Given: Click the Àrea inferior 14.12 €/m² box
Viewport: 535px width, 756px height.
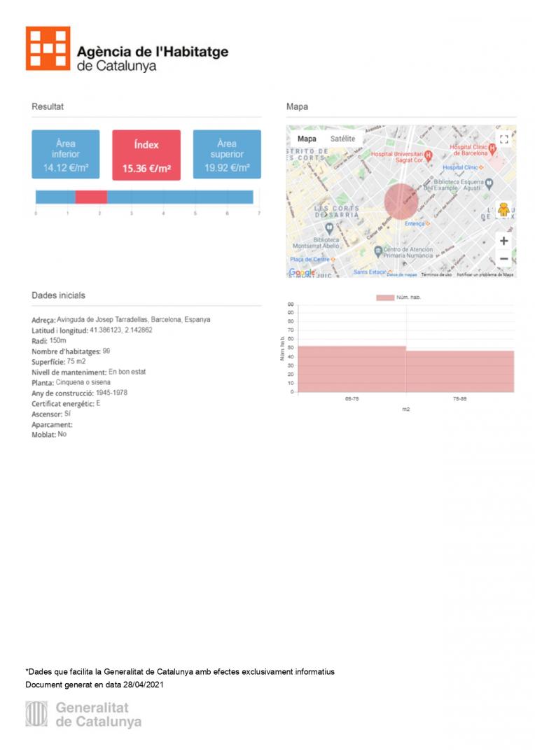Looking at the screenshot, I should [x=65, y=155].
